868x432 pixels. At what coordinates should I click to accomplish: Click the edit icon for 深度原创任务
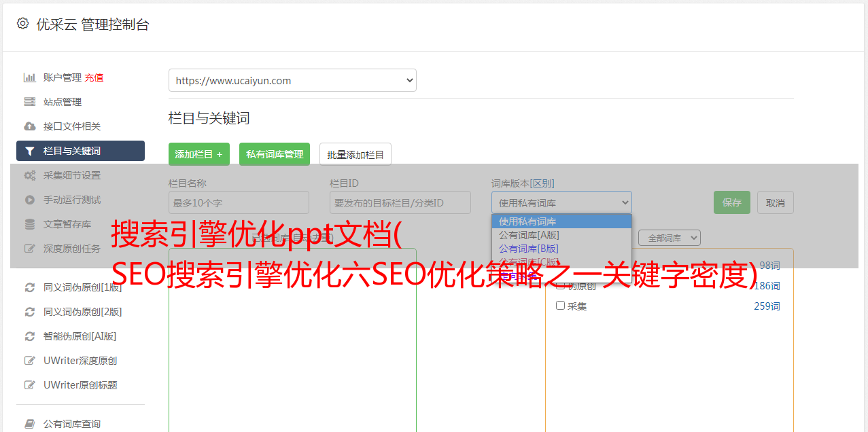pyautogui.click(x=30, y=249)
